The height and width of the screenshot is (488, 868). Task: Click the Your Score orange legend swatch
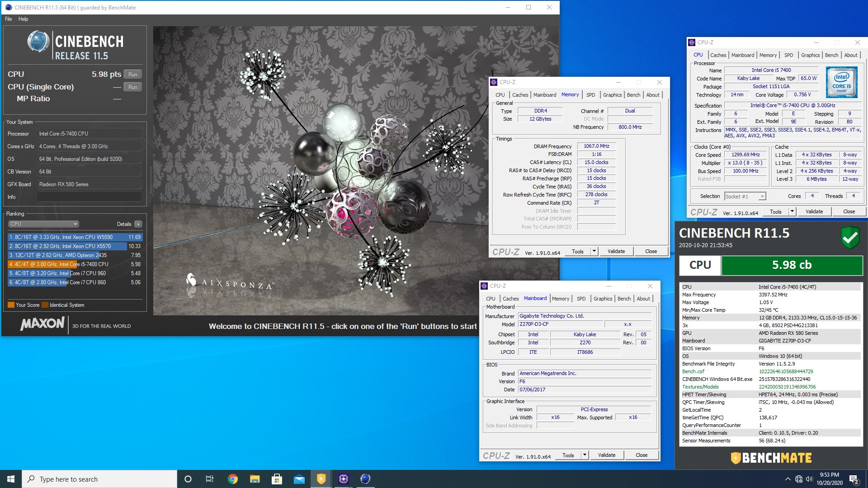[11, 305]
